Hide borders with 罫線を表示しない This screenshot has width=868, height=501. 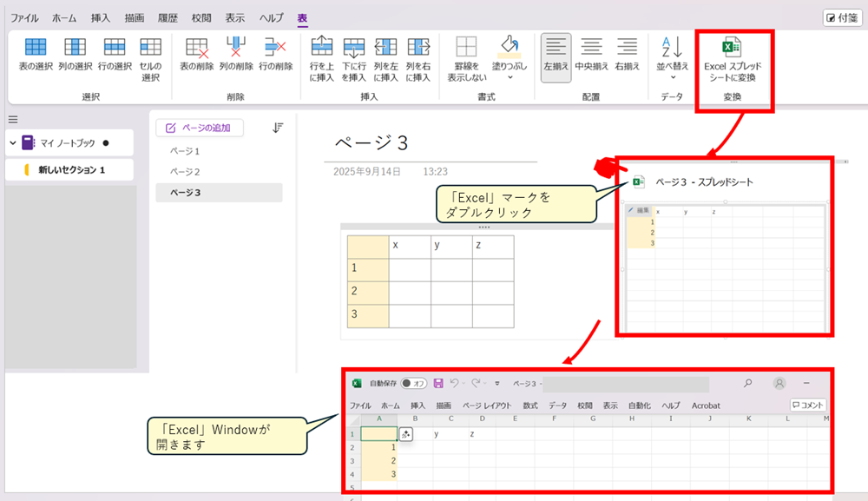tap(466, 47)
